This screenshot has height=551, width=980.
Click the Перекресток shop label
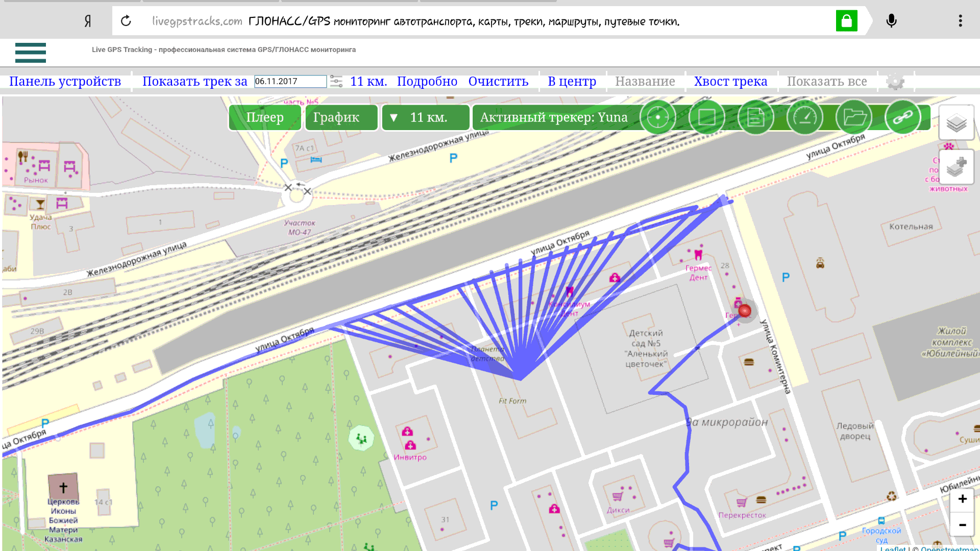point(742,515)
